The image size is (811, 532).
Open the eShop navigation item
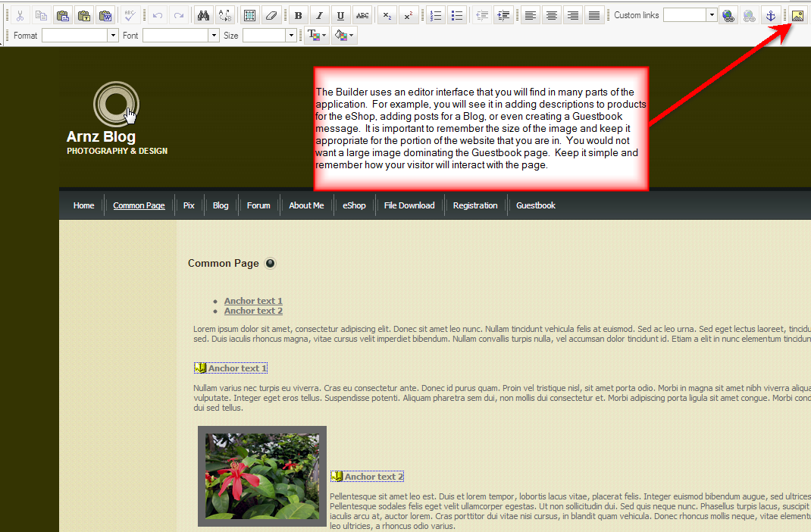point(354,205)
